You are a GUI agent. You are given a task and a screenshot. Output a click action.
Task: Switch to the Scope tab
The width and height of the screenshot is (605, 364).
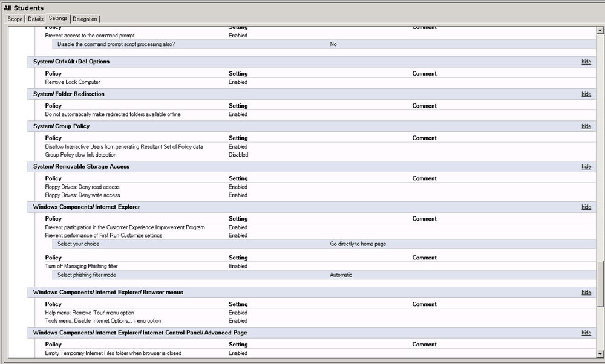pyautogui.click(x=15, y=19)
